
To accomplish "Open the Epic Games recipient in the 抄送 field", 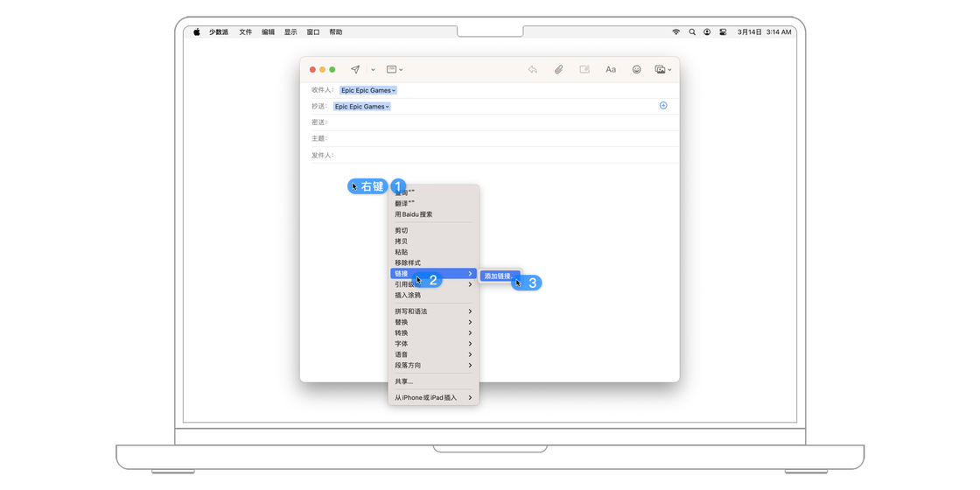I will click(x=362, y=106).
